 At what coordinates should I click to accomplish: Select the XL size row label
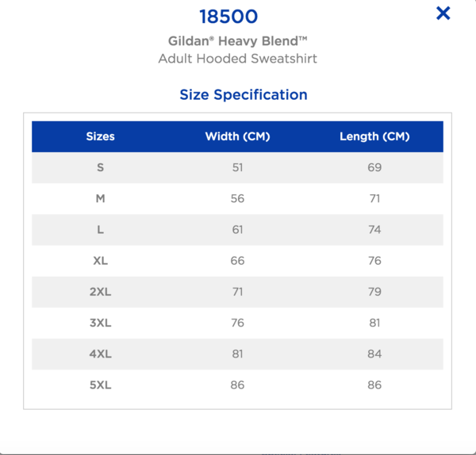pyautogui.click(x=100, y=261)
